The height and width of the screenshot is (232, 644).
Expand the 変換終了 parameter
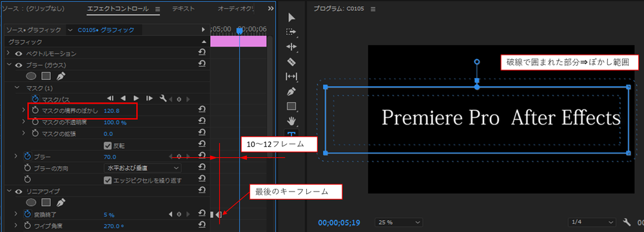(x=15, y=214)
